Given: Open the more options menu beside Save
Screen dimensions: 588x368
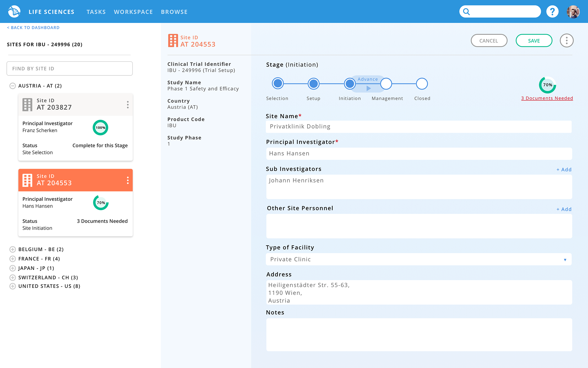Looking at the screenshot, I should click(x=567, y=40).
